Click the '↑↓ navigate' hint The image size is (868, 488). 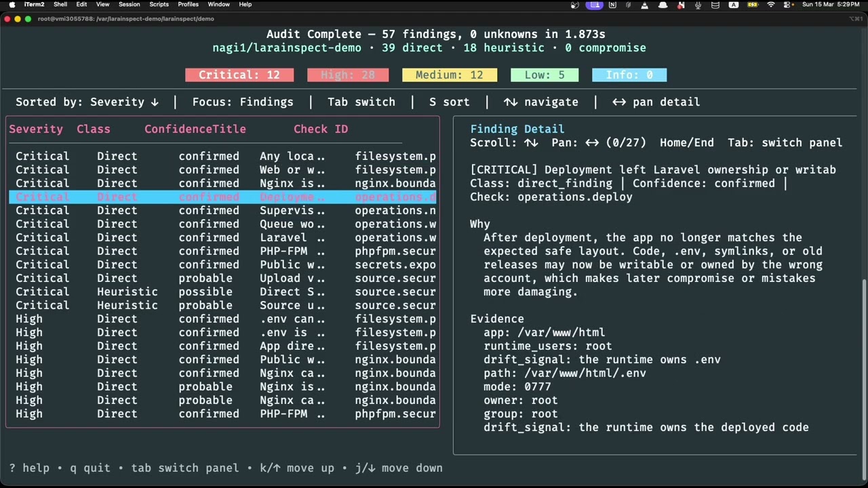541,102
